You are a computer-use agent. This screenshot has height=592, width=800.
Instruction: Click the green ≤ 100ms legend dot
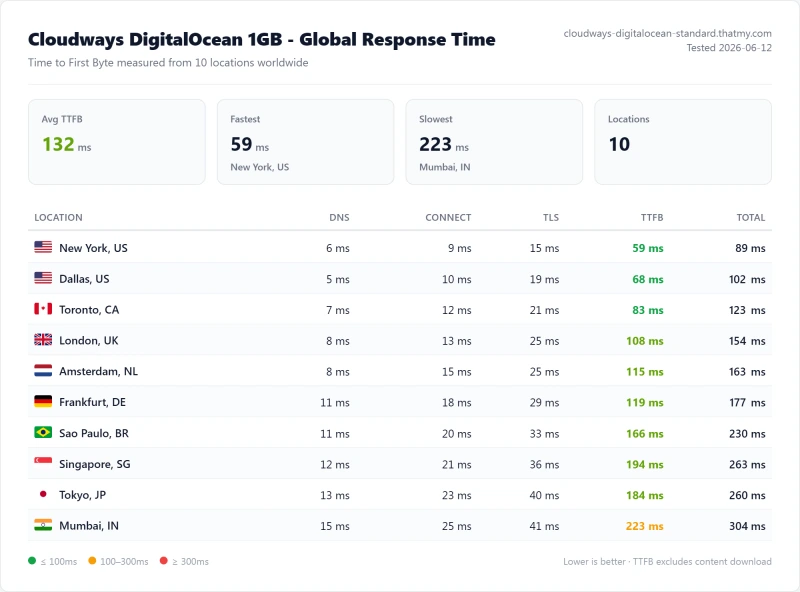coord(32,561)
